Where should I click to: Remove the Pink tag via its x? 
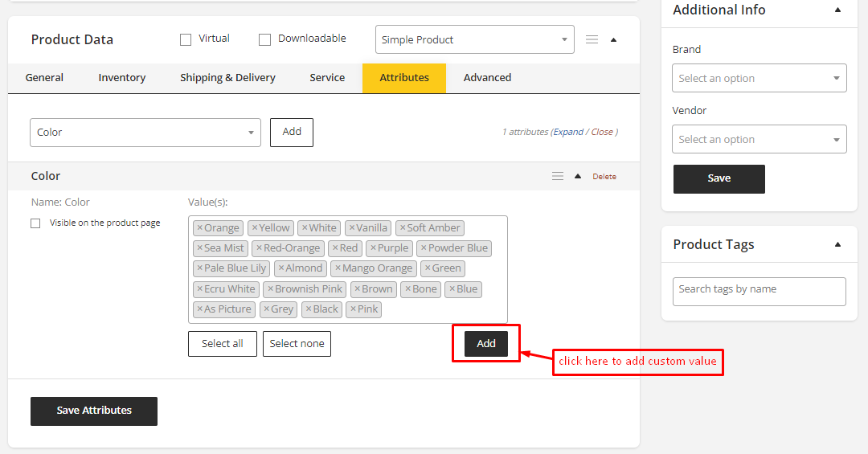pyautogui.click(x=353, y=309)
